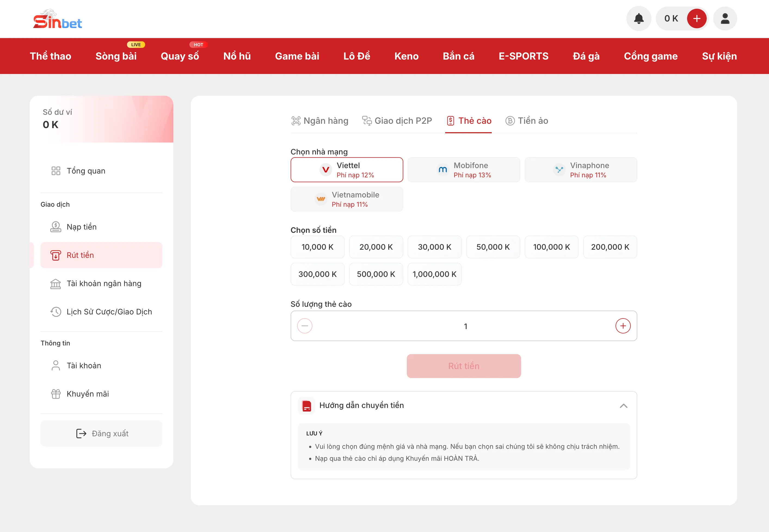Open Game bài in the navigation bar
Screen dimensions: 769x532
297,56
